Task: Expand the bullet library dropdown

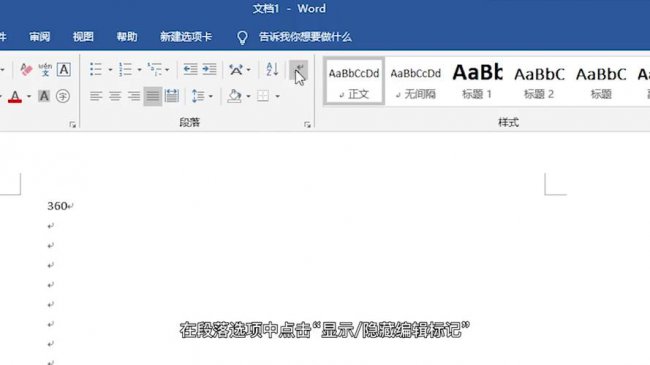Action: point(110,70)
